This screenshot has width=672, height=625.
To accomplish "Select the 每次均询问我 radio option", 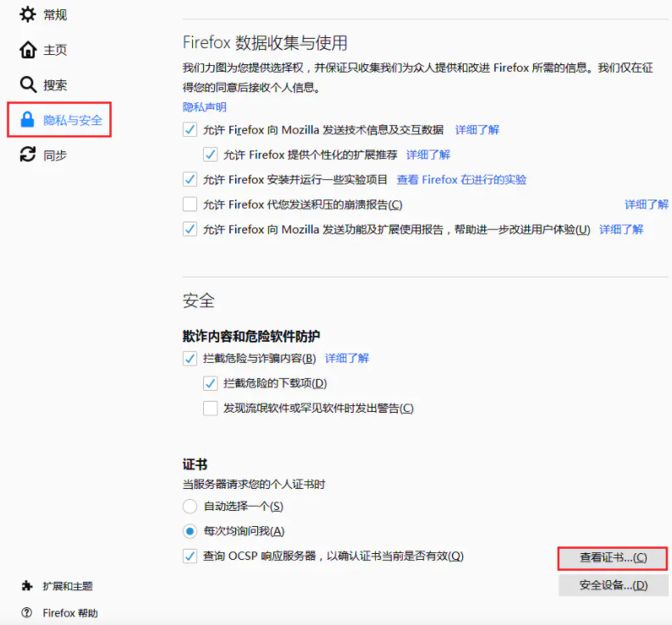I will (x=190, y=531).
